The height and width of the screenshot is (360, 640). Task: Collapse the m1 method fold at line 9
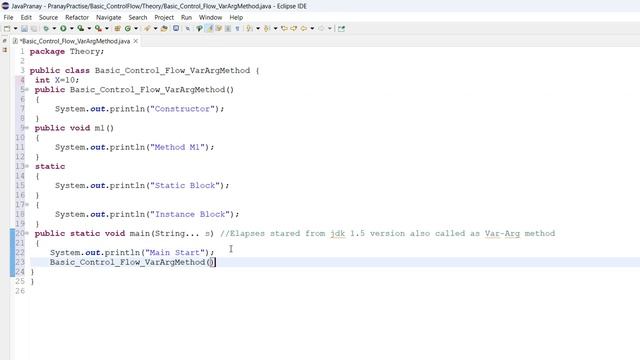27,128
